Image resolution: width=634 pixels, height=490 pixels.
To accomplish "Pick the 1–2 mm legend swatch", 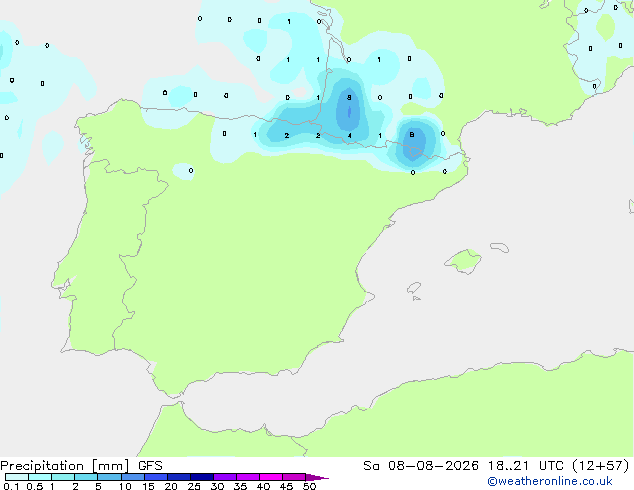I will 63,477.
